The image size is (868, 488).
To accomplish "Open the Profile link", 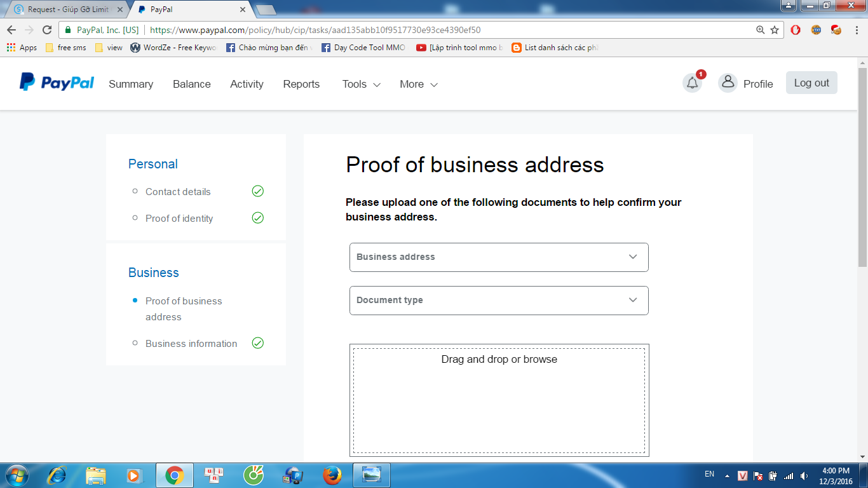I will 758,84.
